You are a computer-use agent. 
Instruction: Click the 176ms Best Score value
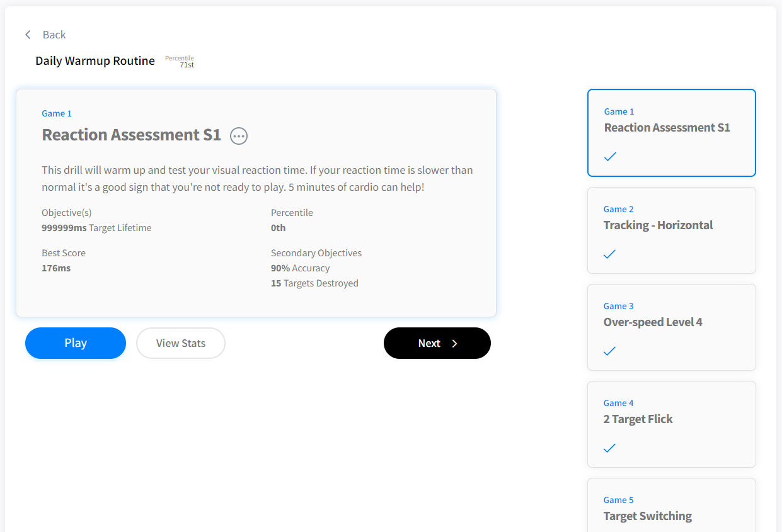point(56,268)
